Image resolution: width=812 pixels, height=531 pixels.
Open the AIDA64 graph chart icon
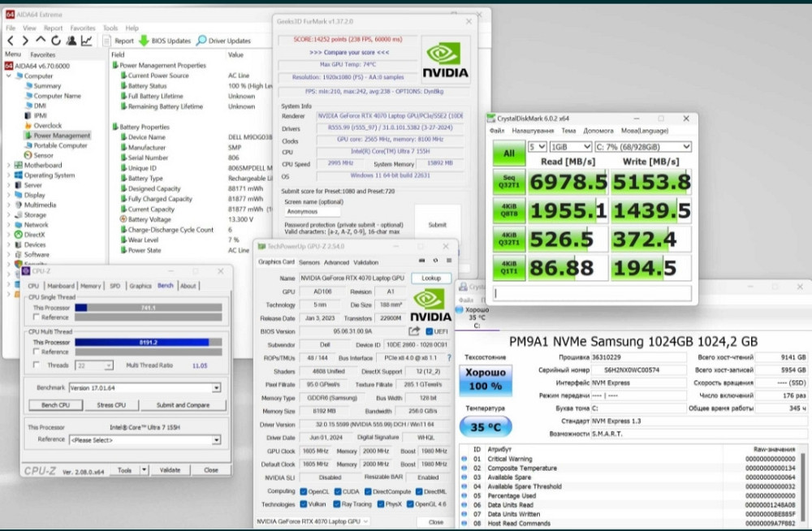point(86,41)
